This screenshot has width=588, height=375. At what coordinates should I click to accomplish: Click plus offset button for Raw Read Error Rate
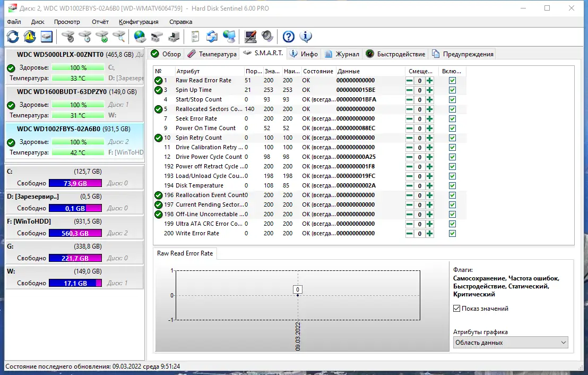[430, 80]
